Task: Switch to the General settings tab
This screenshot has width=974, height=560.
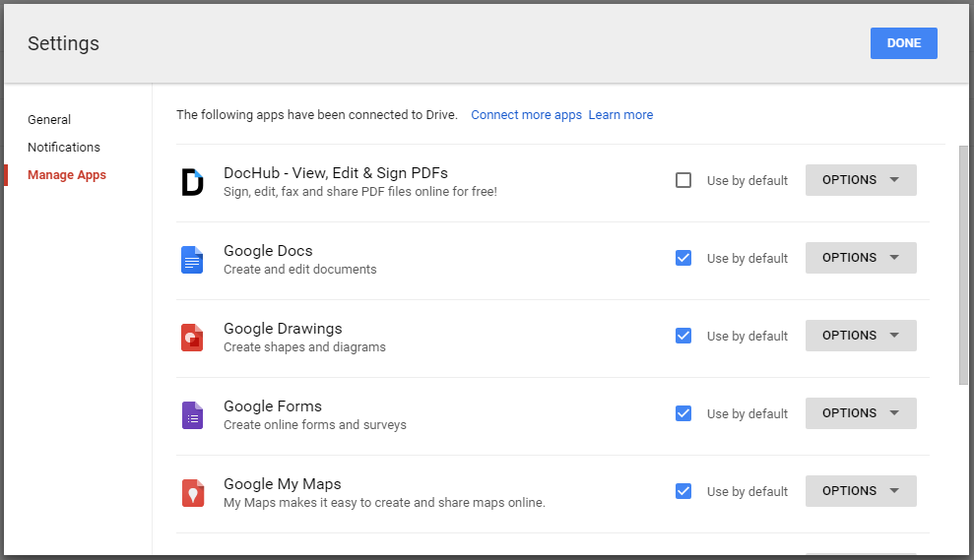Action: pyautogui.click(x=49, y=119)
